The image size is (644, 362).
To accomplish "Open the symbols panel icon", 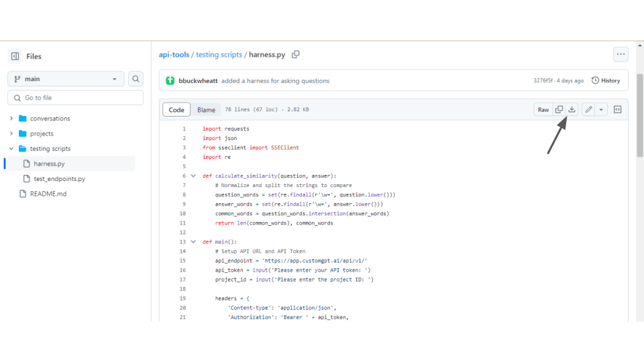I will pos(617,109).
